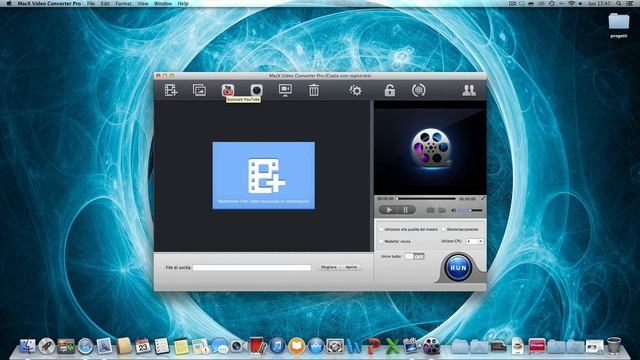Open snapshot folder icon under preview
Image resolution: width=640 pixels, height=360 pixels.
(442, 210)
